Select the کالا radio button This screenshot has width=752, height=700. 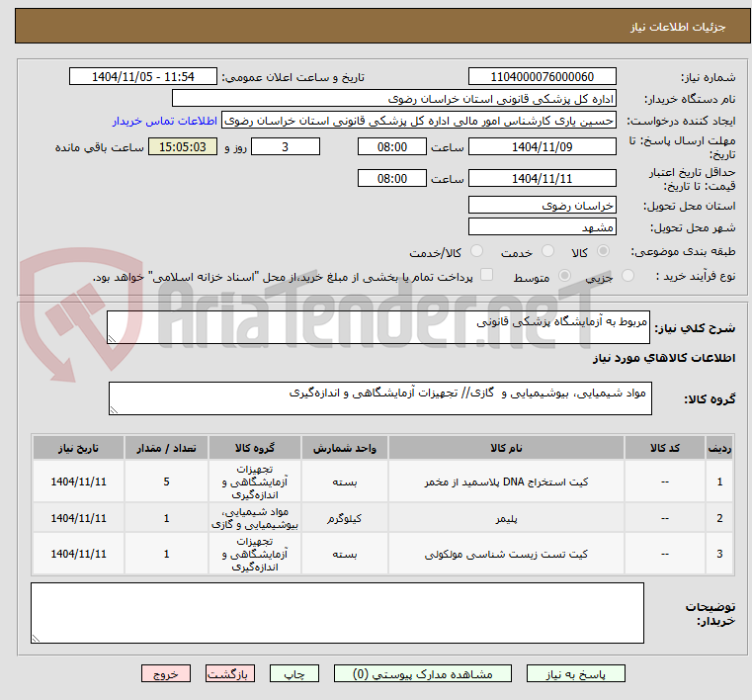click(x=603, y=251)
